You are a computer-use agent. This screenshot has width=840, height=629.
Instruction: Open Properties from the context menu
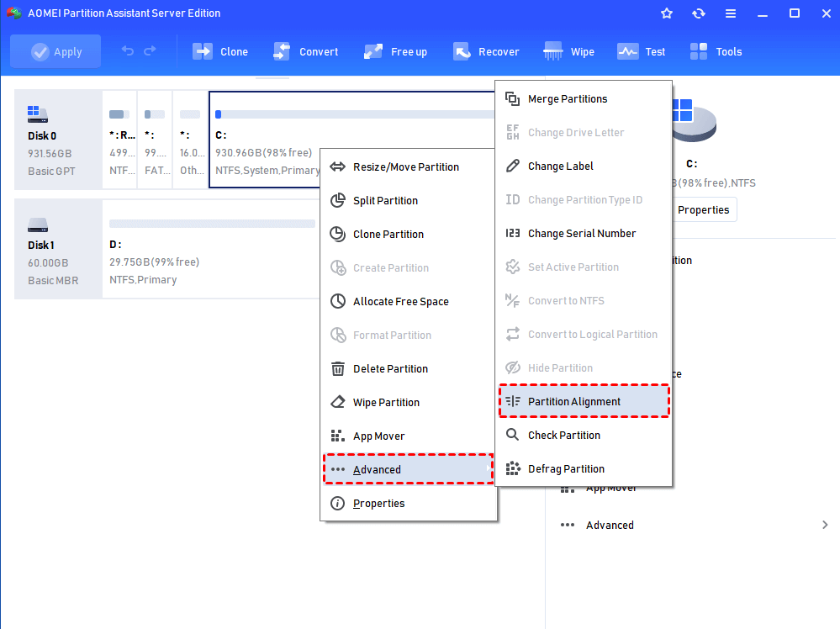click(x=408, y=503)
